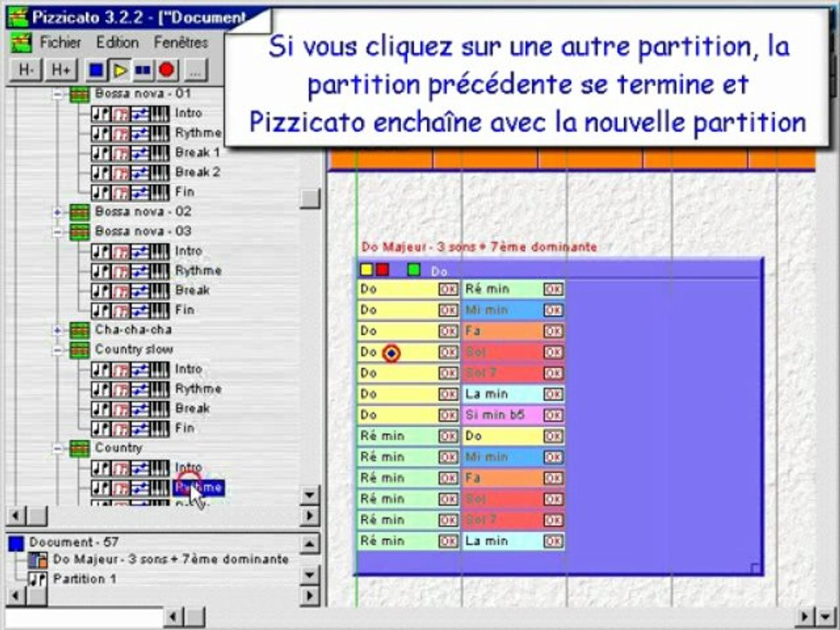Collapse the Country slow folder
The width and height of the screenshot is (840, 630).
(x=58, y=350)
